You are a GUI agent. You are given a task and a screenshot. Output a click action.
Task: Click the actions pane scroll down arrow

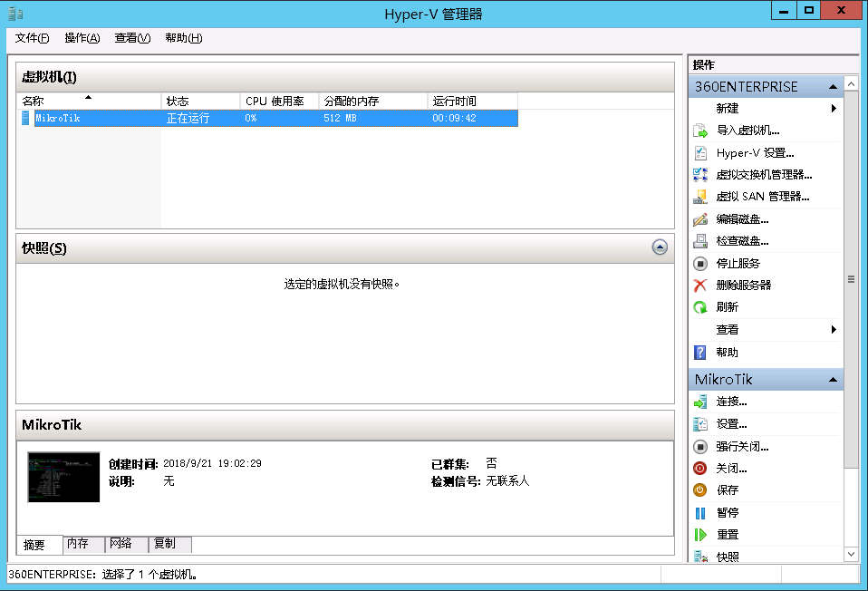pyautogui.click(x=852, y=554)
